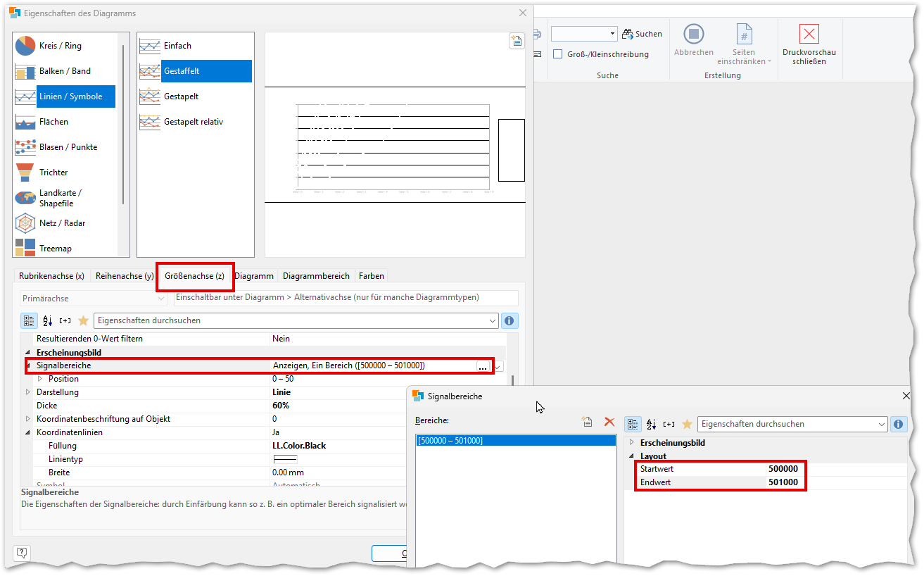This screenshot has height=576, width=924.
Task: Choose the Einfach line subtype
Action: (195, 46)
